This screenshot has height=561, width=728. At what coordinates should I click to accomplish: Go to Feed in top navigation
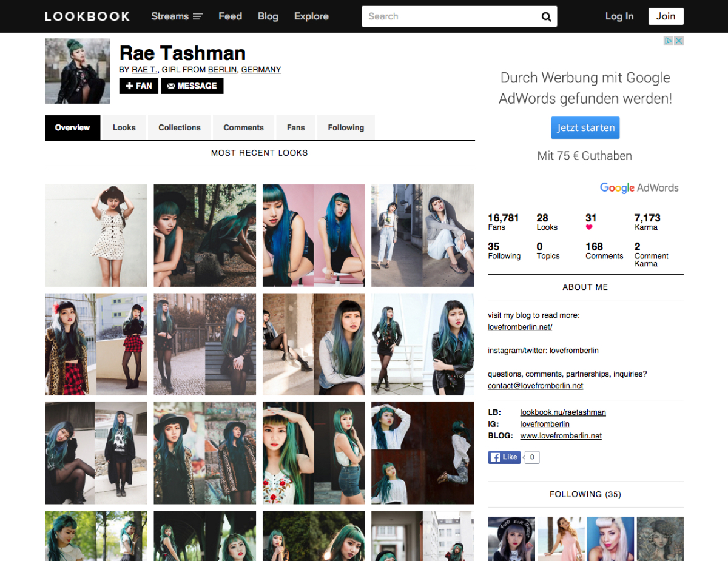230,16
